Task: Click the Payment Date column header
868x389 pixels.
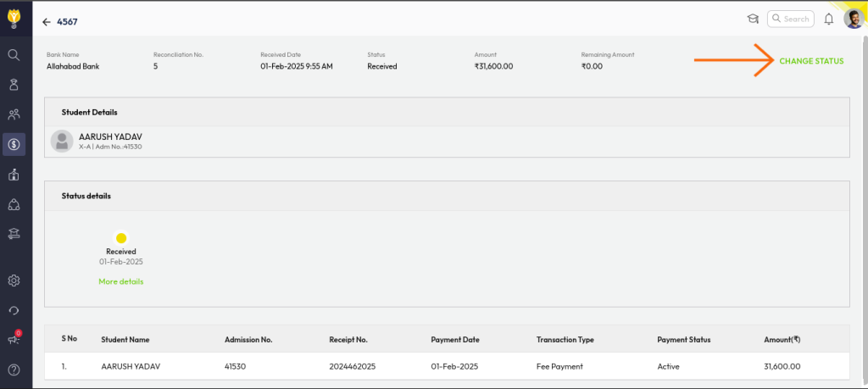Action: point(455,340)
